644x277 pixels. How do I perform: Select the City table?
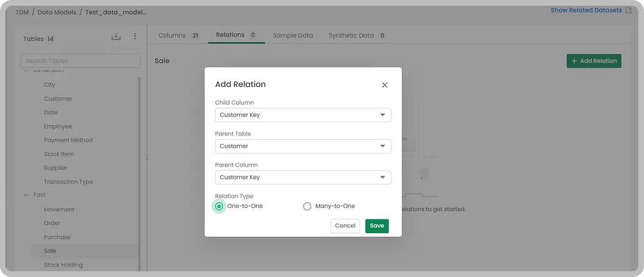coord(49,85)
